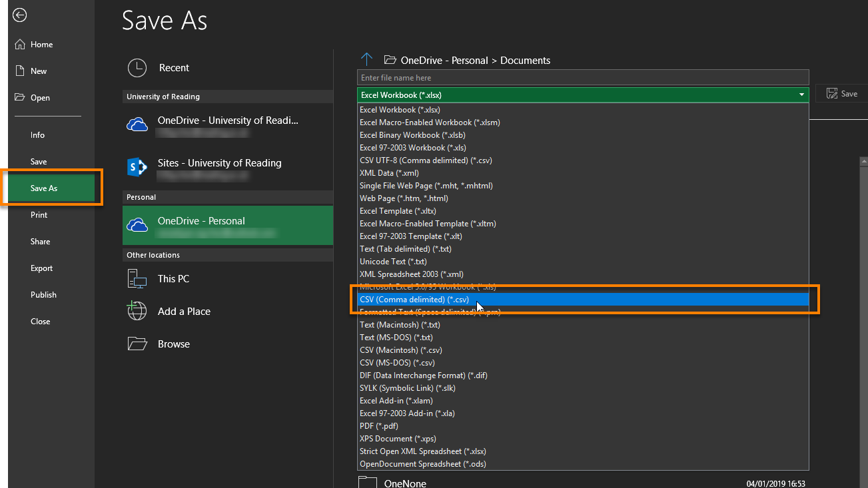Click the Browse folder icon

[x=137, y=344]
